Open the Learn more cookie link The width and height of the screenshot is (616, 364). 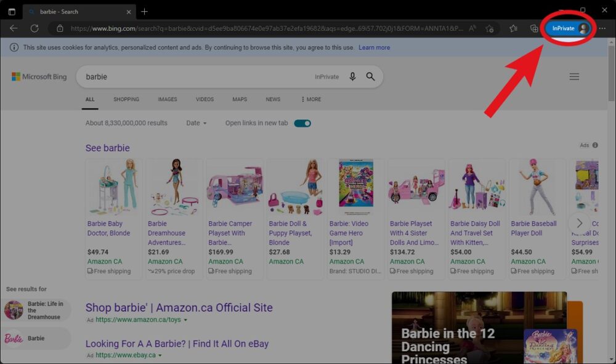374,47
